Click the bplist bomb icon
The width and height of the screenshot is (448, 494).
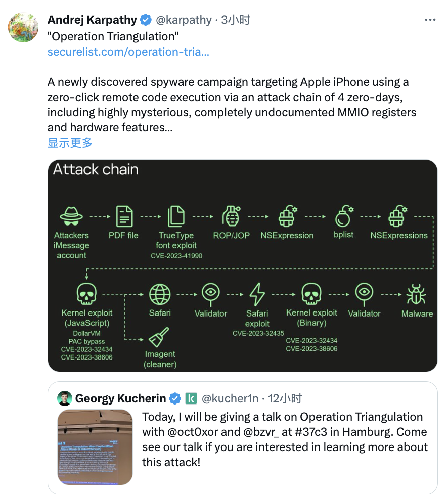(x=344, y=216)
